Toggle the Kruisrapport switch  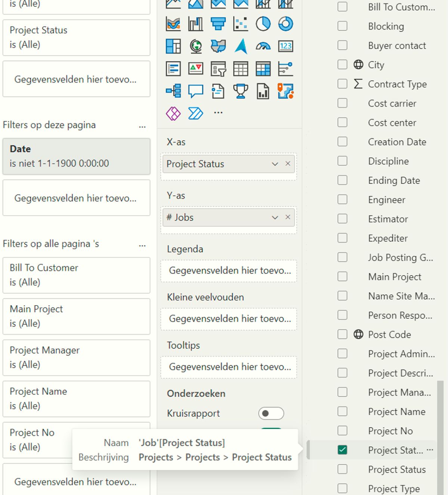[x=271, y=413]
